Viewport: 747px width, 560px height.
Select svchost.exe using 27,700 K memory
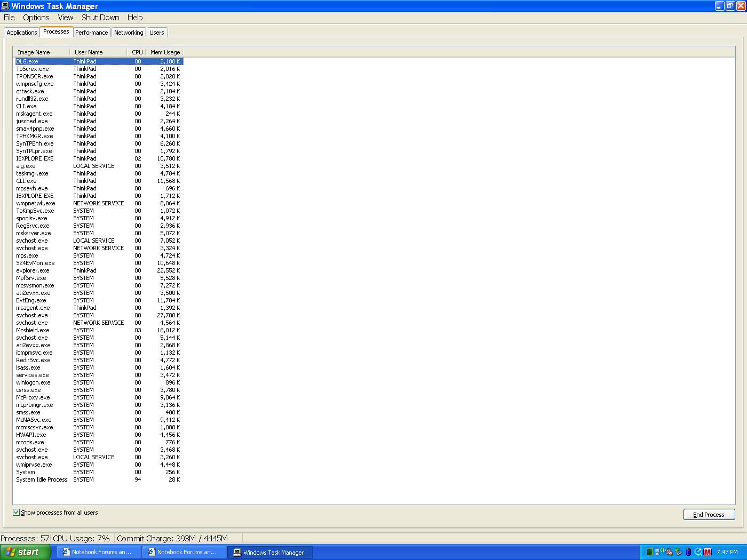[x=99, y=315]
